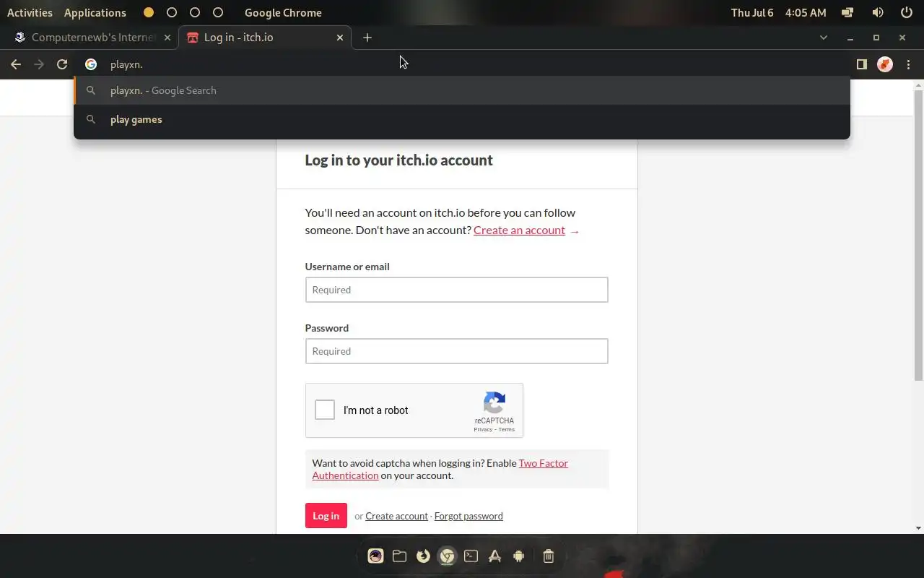Choose the 'play games' suggestion

[462, 119]
